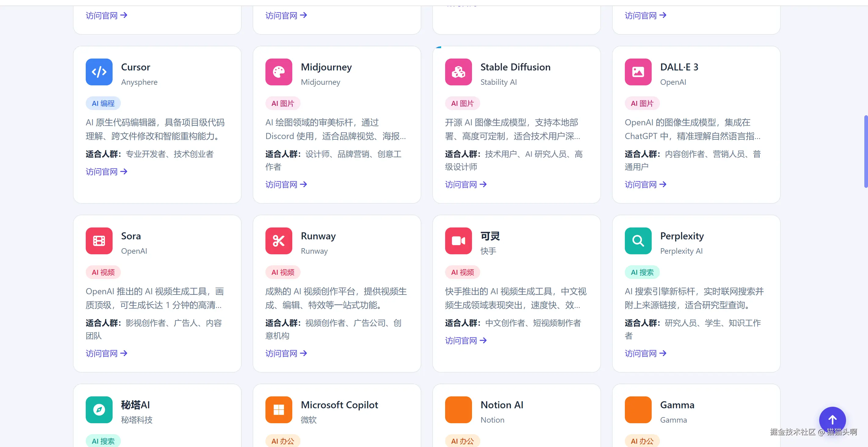The image size is (868, 447).
Task: Open DALL·E 3's 访问官网 link
Action: (645, 184)
